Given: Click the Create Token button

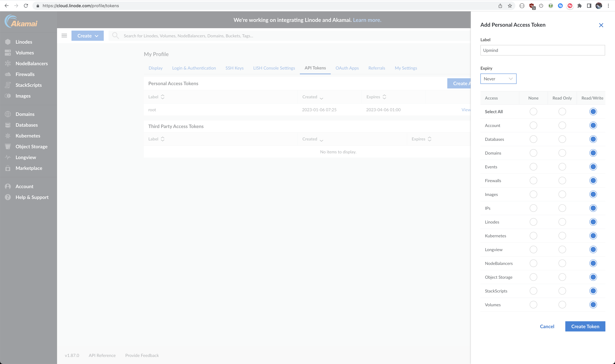Looking at the screenshot, I should tap(585, 326).
